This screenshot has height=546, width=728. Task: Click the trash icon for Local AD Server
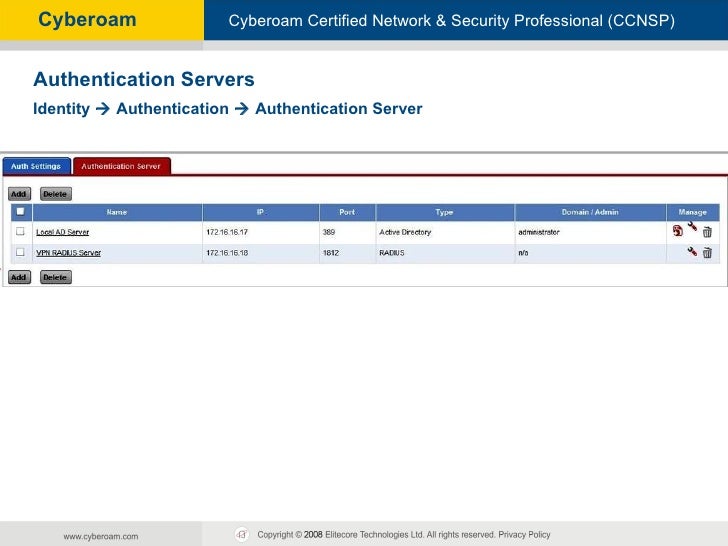click(x=707, y=232)
